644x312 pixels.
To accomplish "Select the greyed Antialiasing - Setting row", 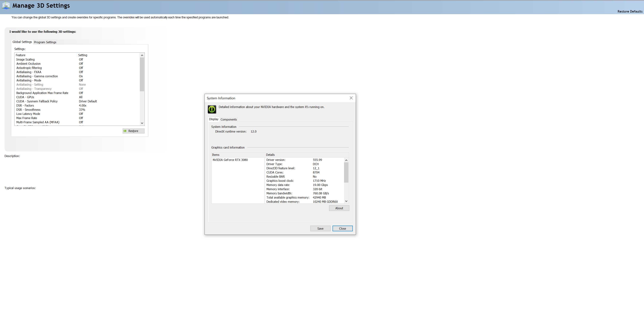I will [x=77, y=85].
